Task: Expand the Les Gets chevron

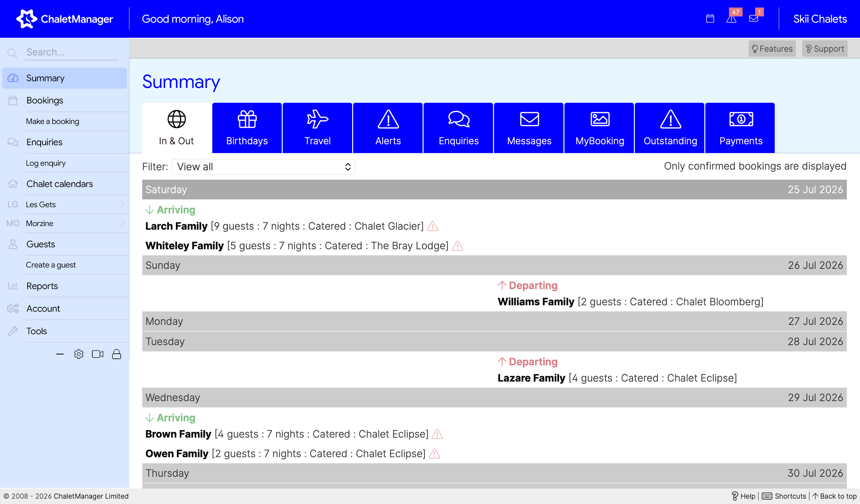Action: click(x=122, y=204)
